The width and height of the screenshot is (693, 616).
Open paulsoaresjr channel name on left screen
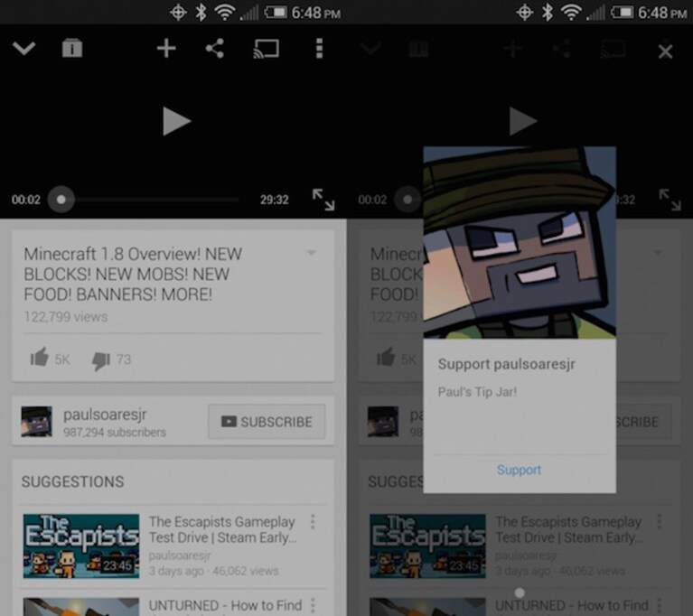[x=105, y=415]
